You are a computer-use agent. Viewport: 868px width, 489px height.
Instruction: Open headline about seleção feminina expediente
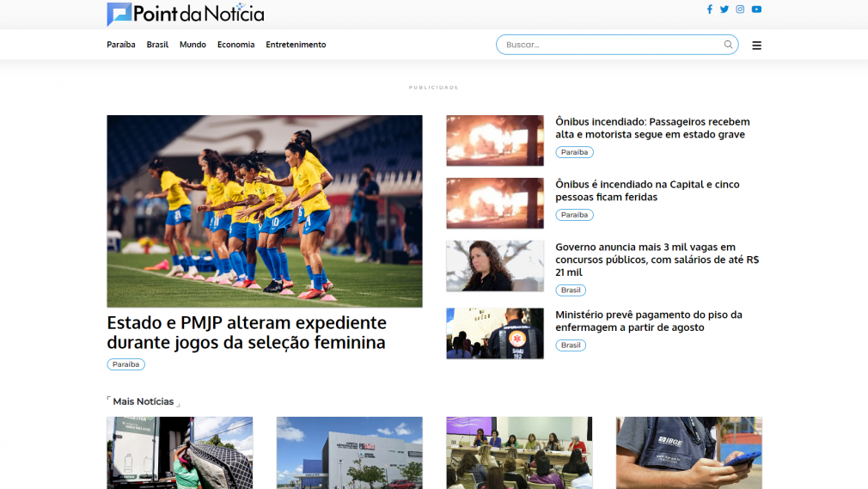coord(247,333)
